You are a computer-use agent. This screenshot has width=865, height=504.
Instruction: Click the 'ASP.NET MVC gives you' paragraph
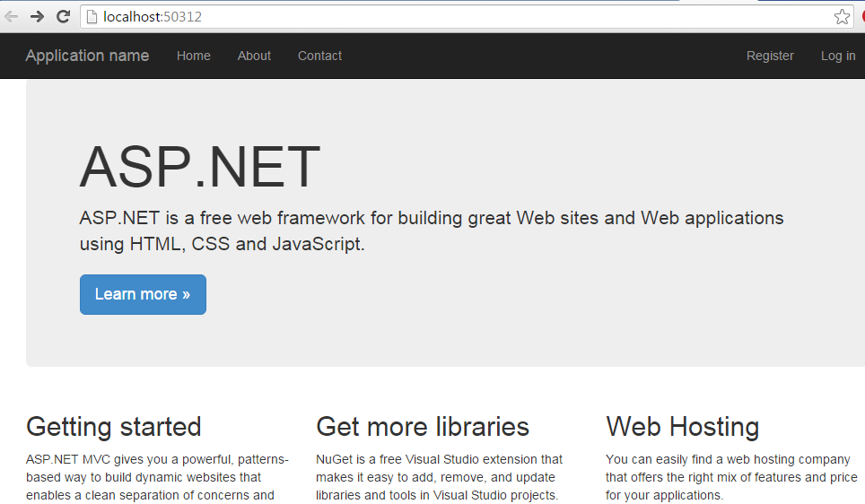[x=157, y=477]
